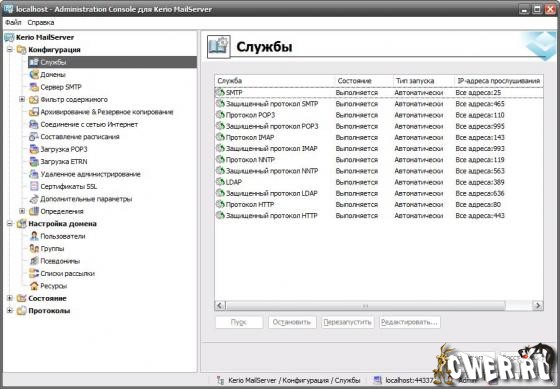Click the Протокол HTTP service icon

220,204
